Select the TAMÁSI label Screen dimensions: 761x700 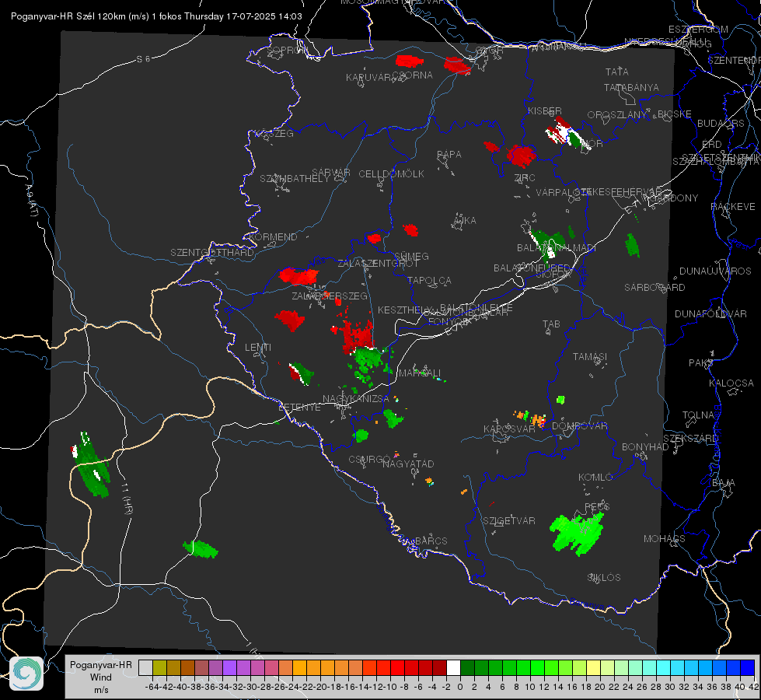click(590, 357)
